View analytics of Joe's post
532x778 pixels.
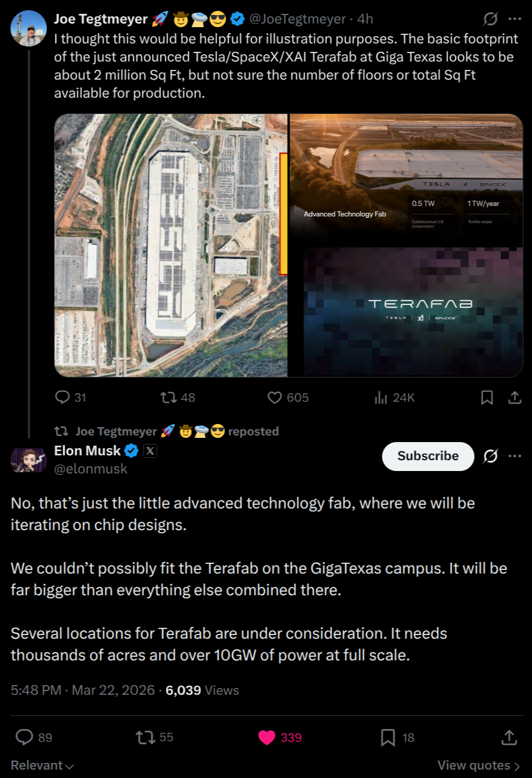(x=381, y=397)
